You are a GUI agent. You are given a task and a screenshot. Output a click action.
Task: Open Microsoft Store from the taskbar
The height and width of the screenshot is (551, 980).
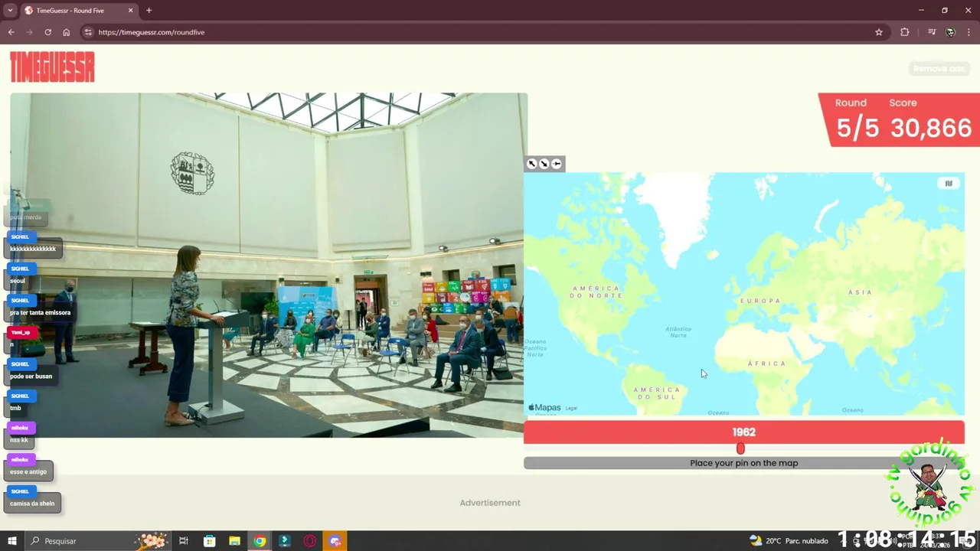209,540
